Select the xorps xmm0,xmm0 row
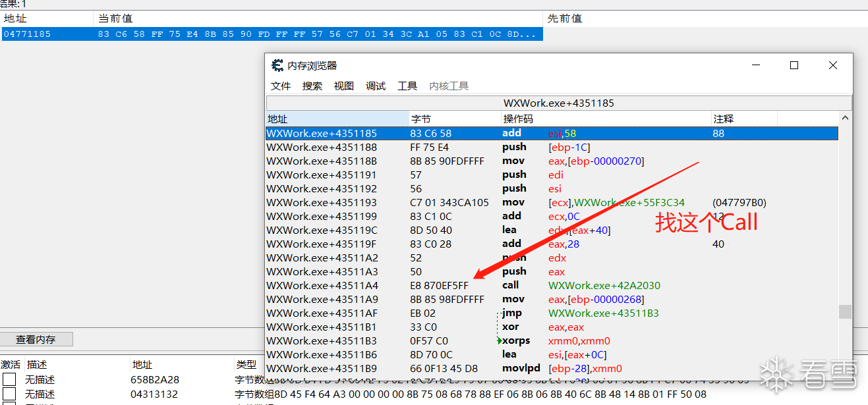The image size is (868, 405). point(552,340)
